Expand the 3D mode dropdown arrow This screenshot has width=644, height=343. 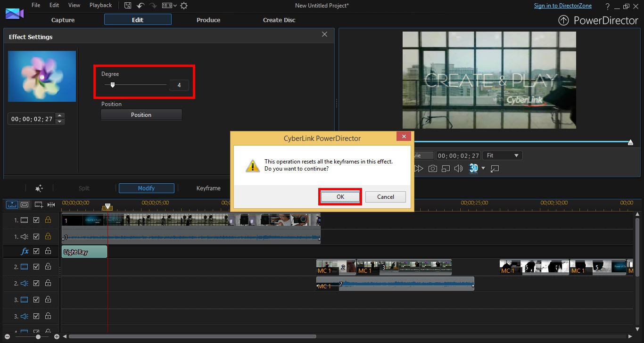click(x=483, y=168)
